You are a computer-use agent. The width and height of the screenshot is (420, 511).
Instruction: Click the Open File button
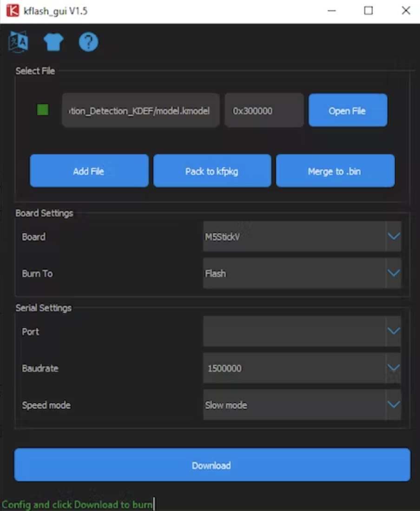pyautogui.click(x=348, y=111)
